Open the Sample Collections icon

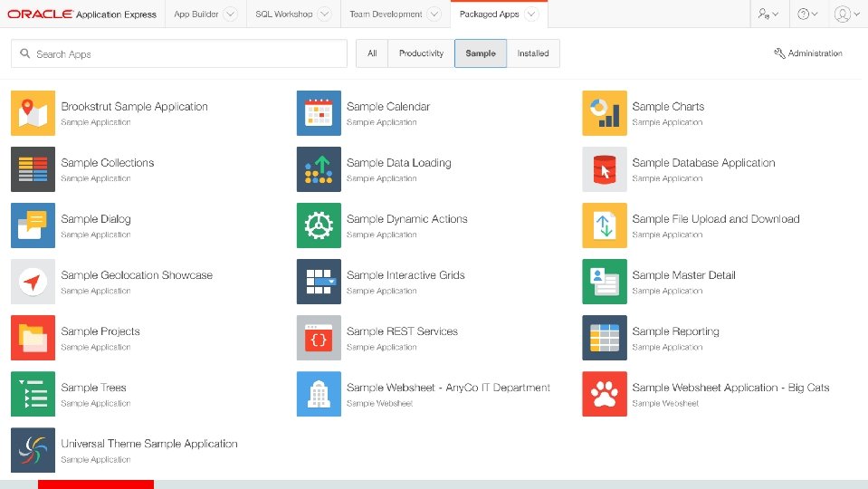click(33, 169)
